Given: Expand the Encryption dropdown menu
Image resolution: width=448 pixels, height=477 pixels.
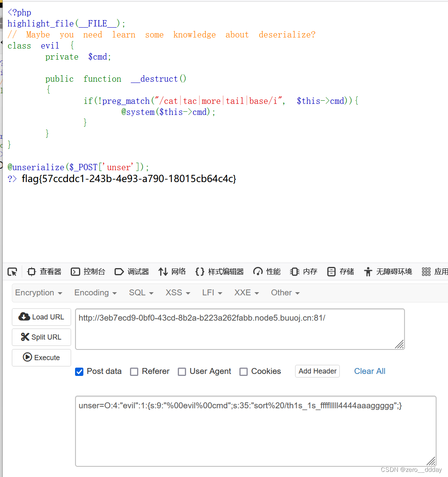Looking at the screenshot, I should coord(39,293).
